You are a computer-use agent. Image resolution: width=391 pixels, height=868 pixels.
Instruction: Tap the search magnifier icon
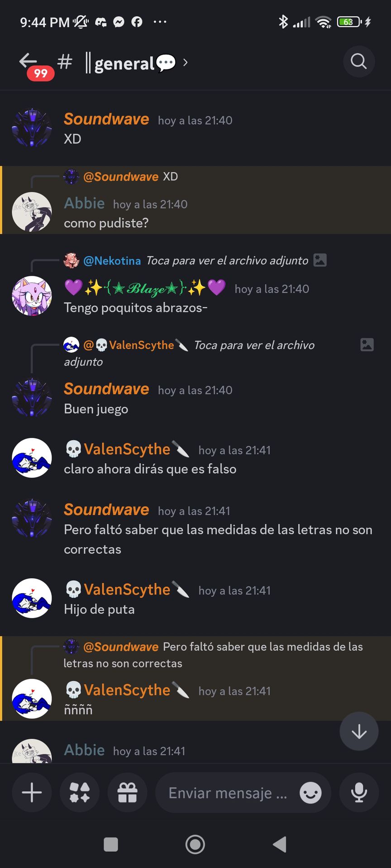click(x=359, y=61)
